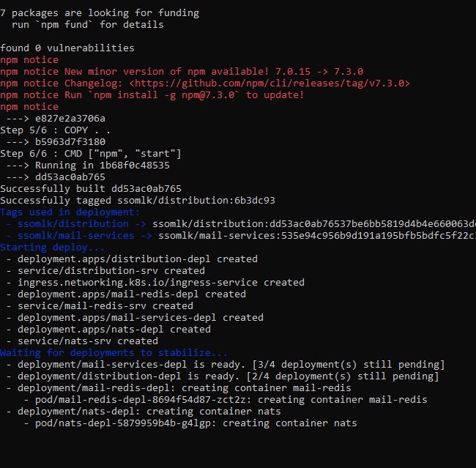The width and height of the screenshot is (476, 468).
Task: Click the 'Successfully built dd53ac0ab765' line
Action: 91,189
